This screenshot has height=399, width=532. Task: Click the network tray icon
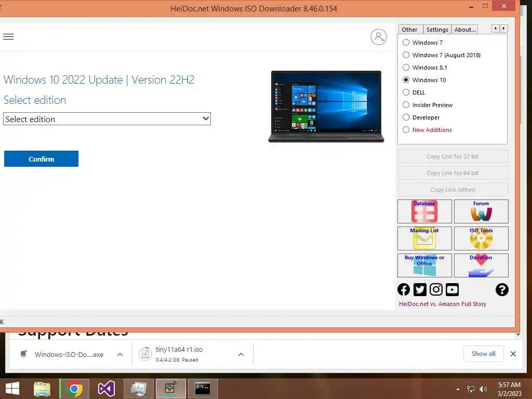coord(471,389)
